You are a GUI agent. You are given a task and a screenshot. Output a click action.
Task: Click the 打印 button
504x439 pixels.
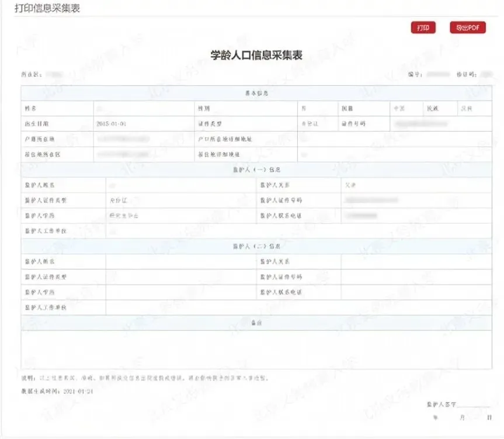click(422, 27)
